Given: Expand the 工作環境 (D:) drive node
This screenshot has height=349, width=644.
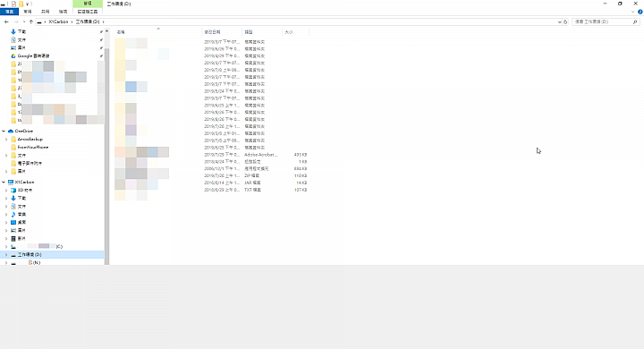Looking at the screenshot, I should [x=6, y=255].
